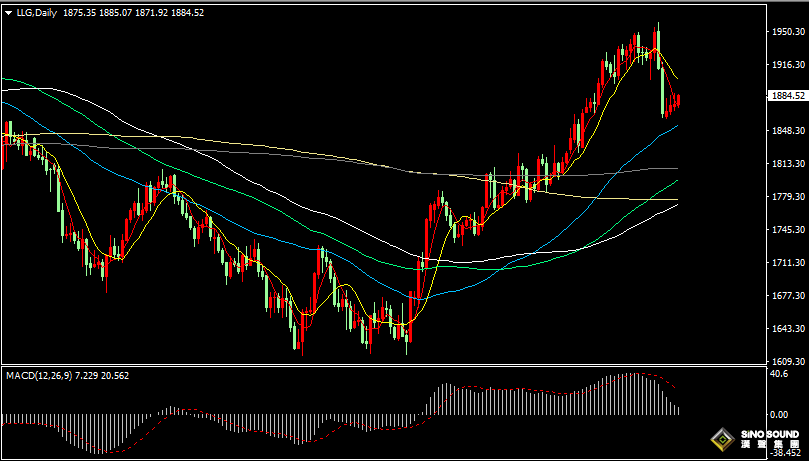Click the -38.452 MACD scale label
This screenshot has width=809, height=461.
click(786, 452)
